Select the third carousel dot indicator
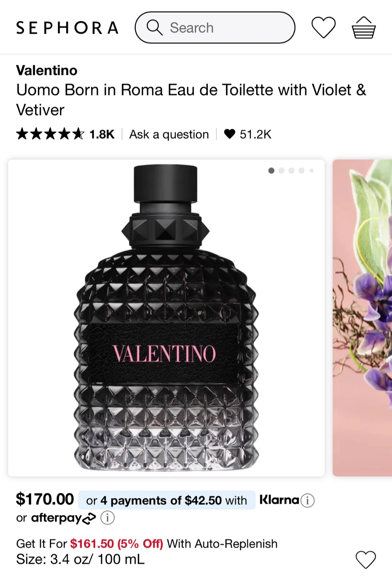392x576 pixels. (x=291, y=171)
